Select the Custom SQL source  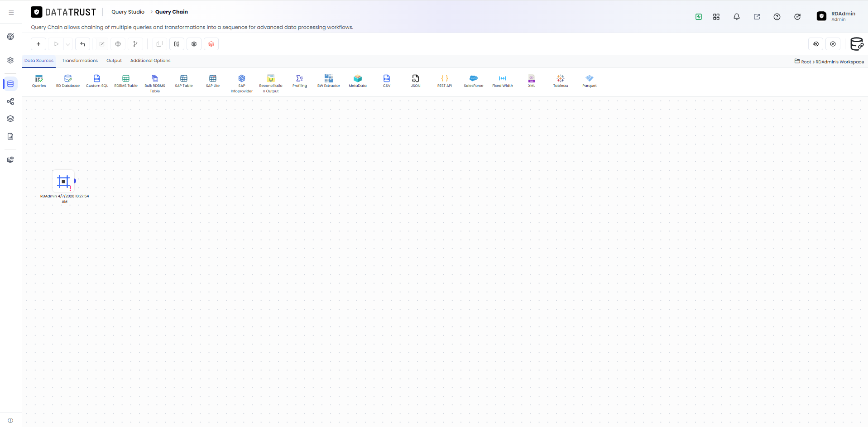pyautogui.click(x=97, y=81)
